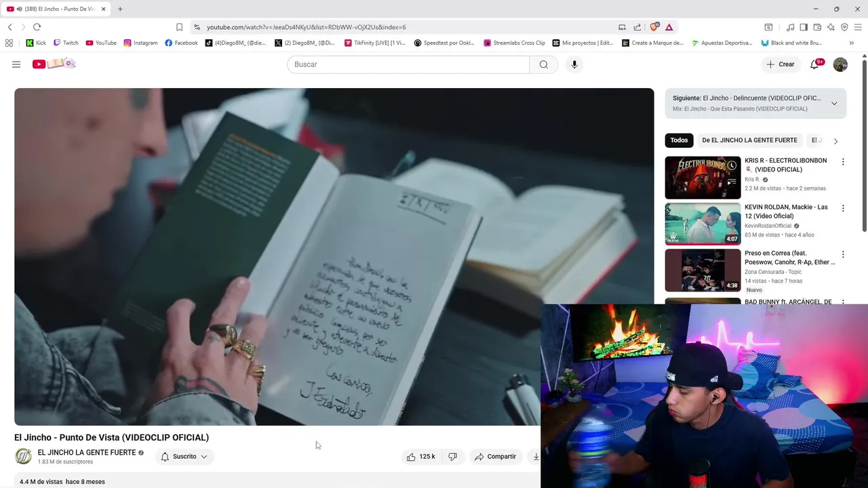Open the bookmarks apps grid icon
The height and width of the screenshot is (488, 868).
[9, 43]
